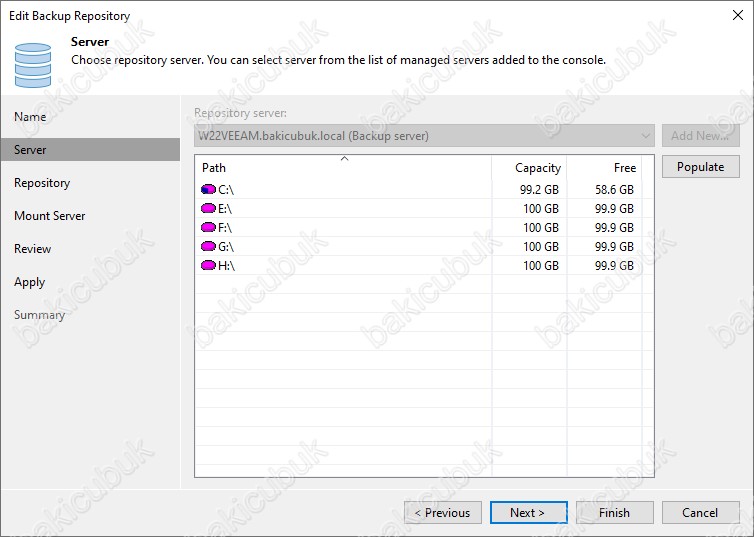
Task: Click the H:\ drive icon
Action: tap(208, 265)
